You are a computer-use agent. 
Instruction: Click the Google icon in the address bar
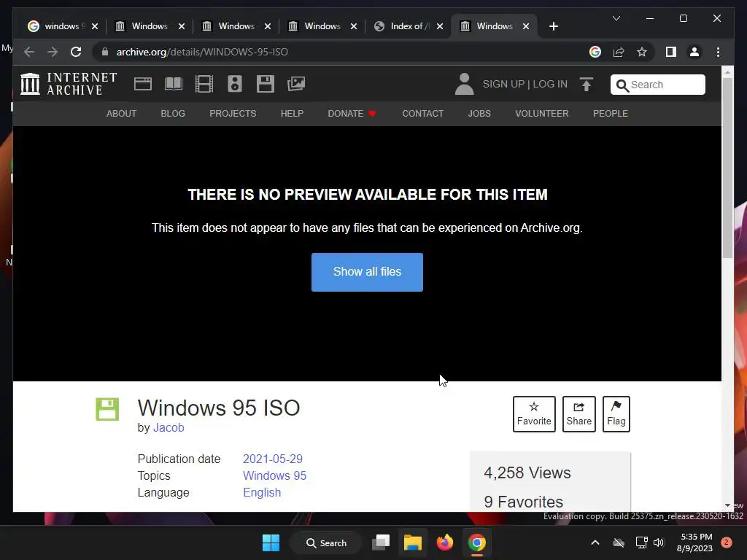595,52
